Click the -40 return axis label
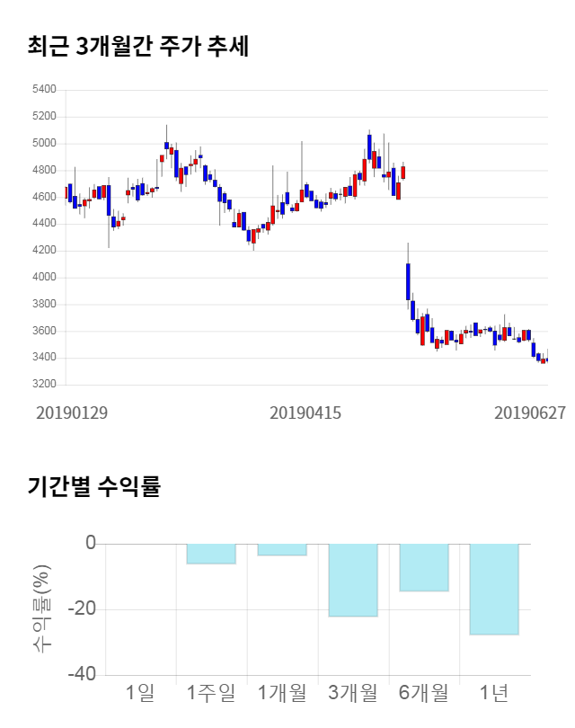575x728 pixels. click(83, 674)
